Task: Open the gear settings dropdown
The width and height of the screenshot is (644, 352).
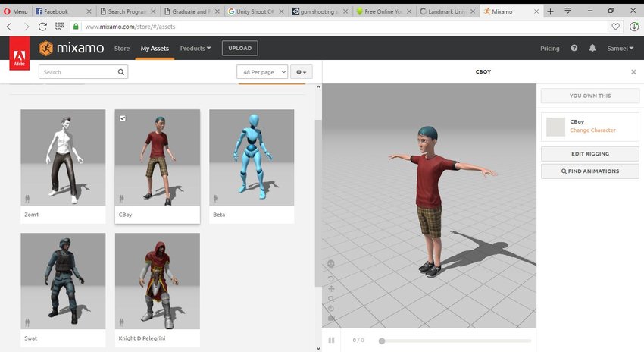Action: (x=302, y=72)
